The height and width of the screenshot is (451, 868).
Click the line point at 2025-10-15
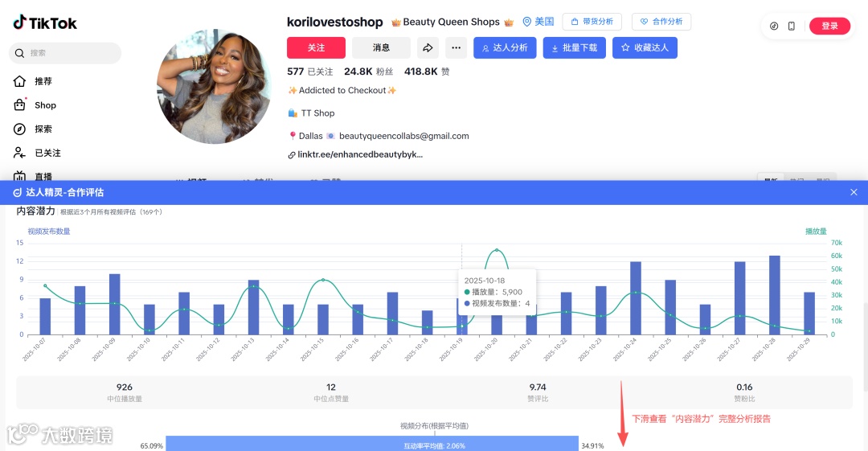click(323, 280)
